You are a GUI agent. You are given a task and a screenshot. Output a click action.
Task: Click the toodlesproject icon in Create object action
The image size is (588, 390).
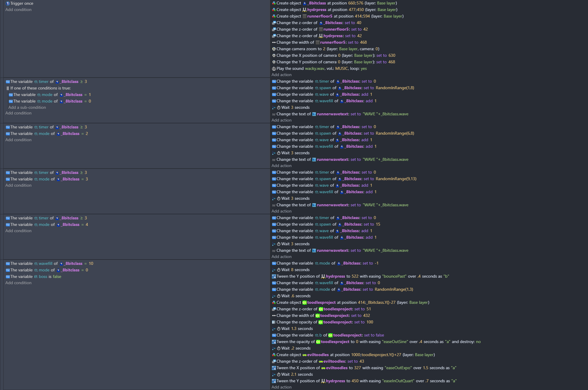(305, 303)
